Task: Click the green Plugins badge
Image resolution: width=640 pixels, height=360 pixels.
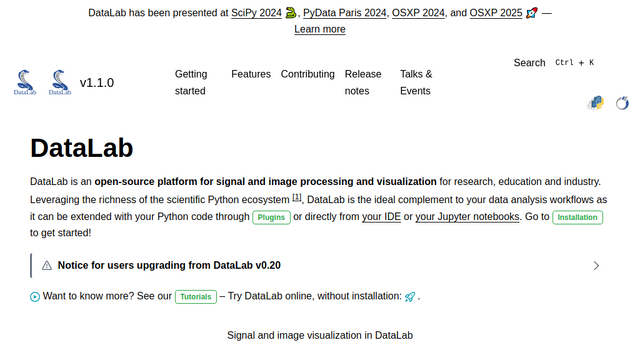Action: click(x=271, y=218)
